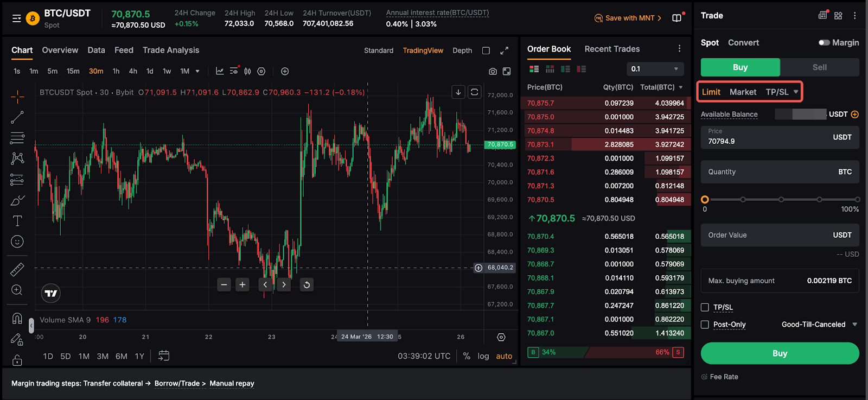Click the reset chart view button
Viewport: 868px width, 400px height.
pos(307,285)
